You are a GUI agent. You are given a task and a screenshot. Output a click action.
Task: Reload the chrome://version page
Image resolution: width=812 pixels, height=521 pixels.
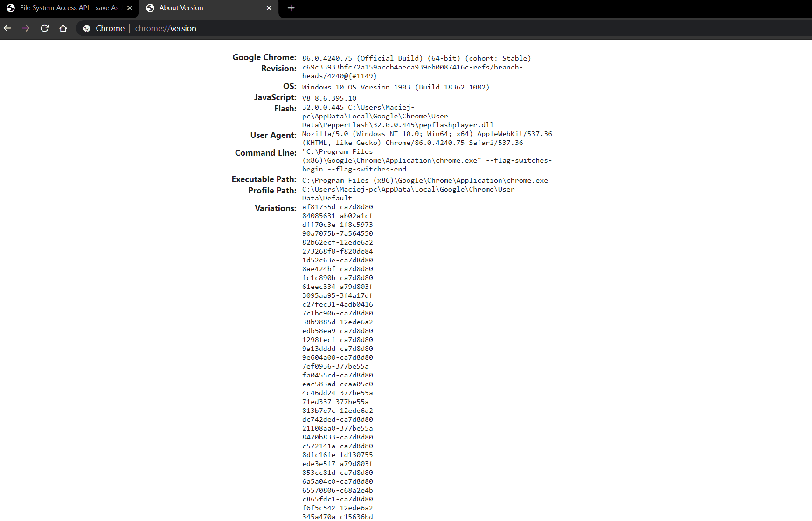(x=45, y=28)
